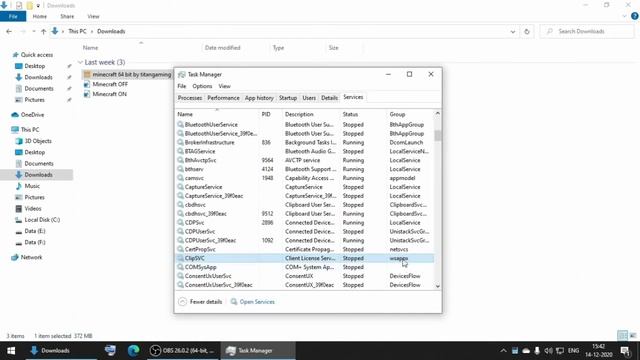Select the BrokerInfrastructure service row

[x=304, y=142]
